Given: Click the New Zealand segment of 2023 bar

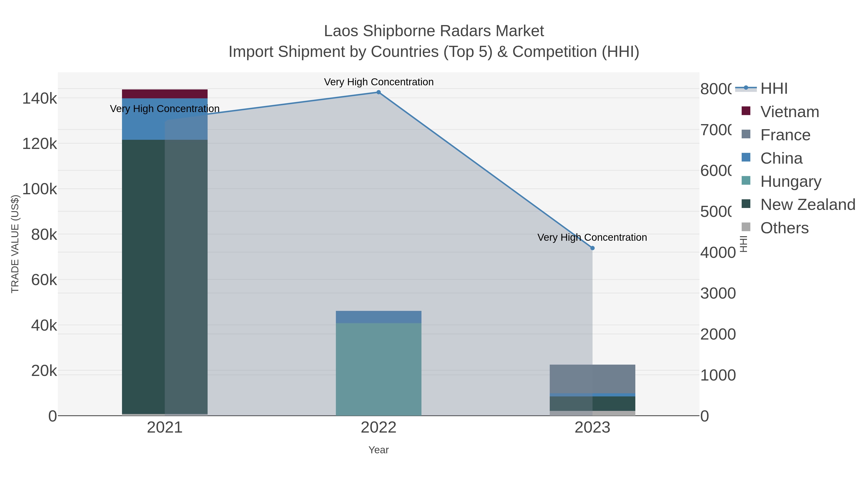Looking at the screenshot, I should click(x=592, y=403).
